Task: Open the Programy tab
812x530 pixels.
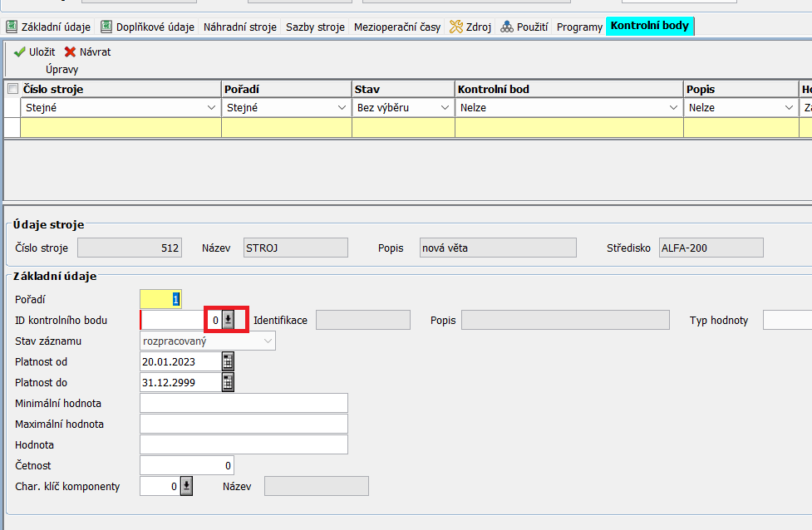Action: coord(579,27)
